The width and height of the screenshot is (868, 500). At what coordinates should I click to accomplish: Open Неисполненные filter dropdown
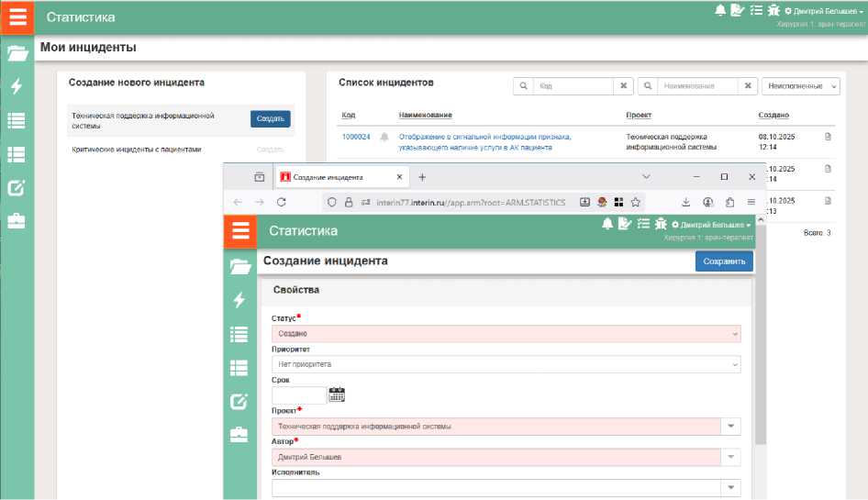pyautogui.click(x=801, y=86)
